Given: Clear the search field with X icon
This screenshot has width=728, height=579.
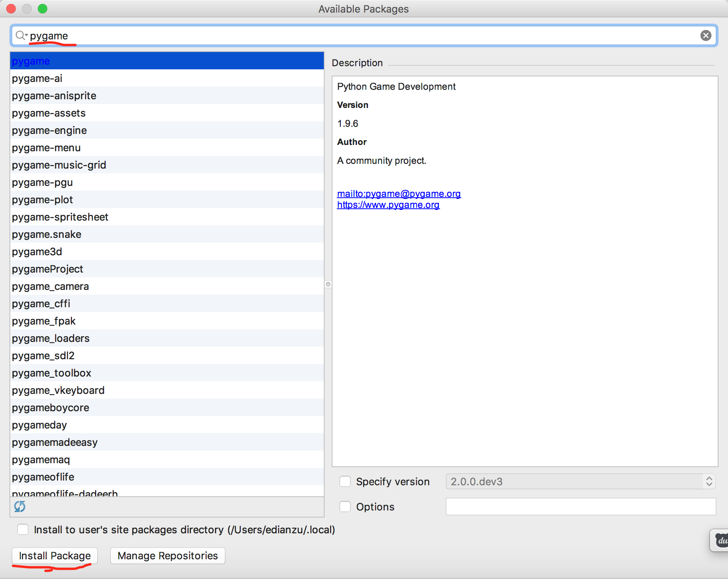Looking at the screenshot, I should pyautogui.click(x=706, y=36).
